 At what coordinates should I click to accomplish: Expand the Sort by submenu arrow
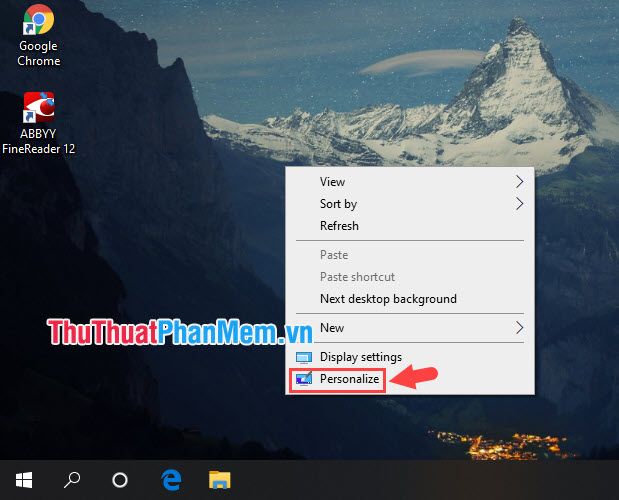519,204
